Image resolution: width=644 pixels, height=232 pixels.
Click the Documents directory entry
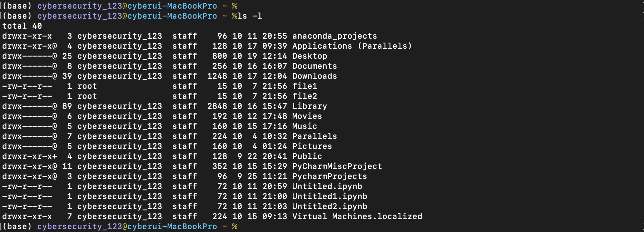pyautogui.click(x=314, y=66)
